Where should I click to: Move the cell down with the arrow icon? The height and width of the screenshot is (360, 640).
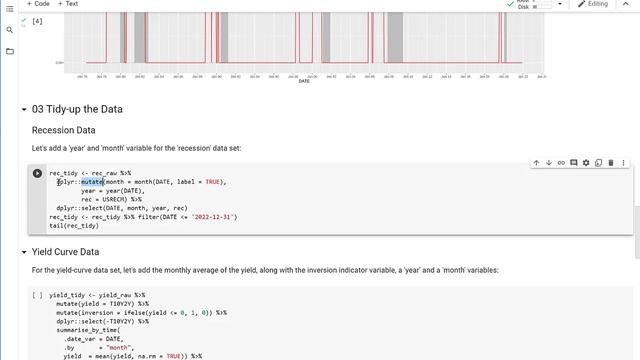[x=549, y=163]
